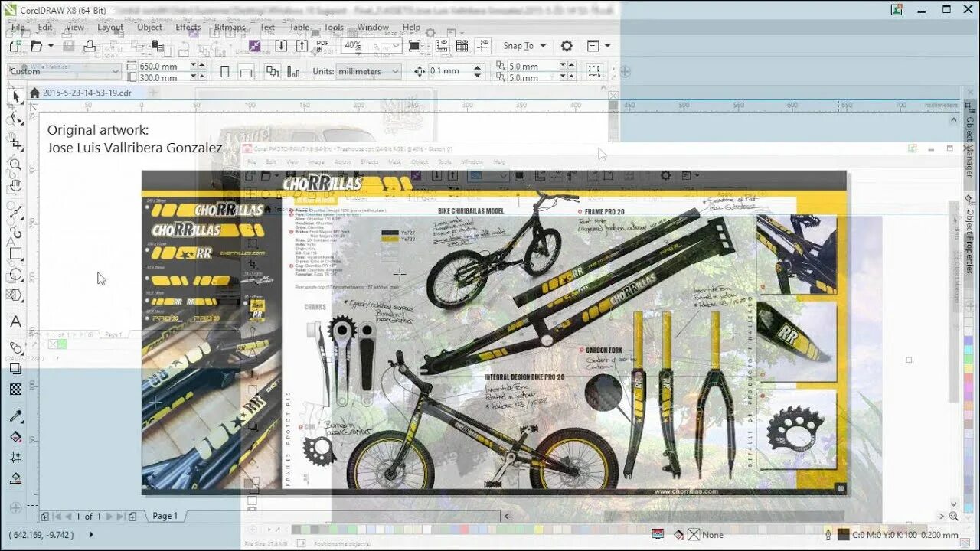The image size is (980, 551).
Task: Click the zoom navigator magnifier icon
Action: (x=953, y=516)
